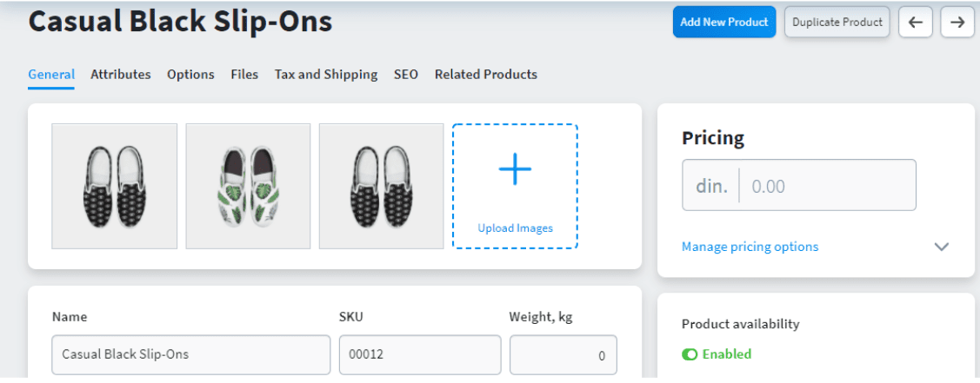Click the price input field

pos(828,185)
